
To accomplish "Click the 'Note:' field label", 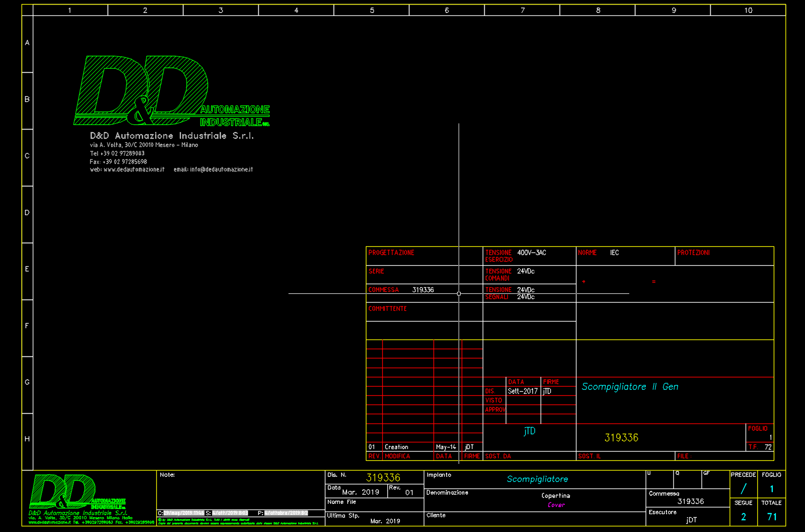I will 167,475.
